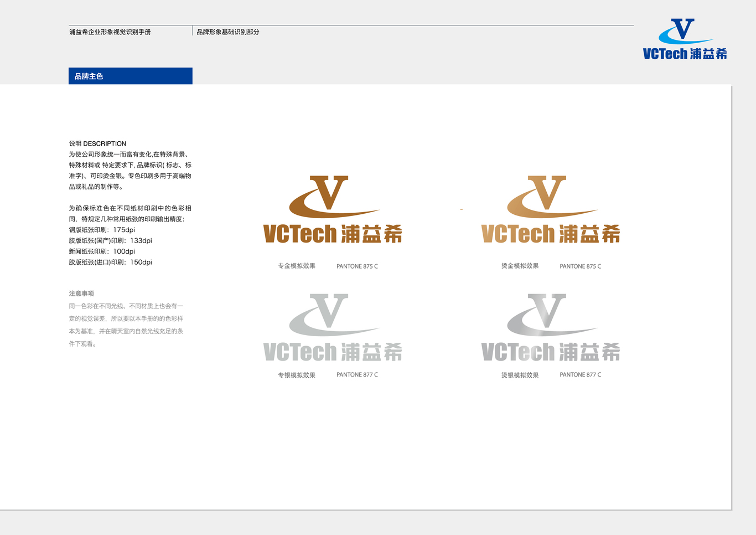Click PANTONE 877 C beside 专银模拟效果
This screenshot has height=535, width=756.
coord(357,375)
